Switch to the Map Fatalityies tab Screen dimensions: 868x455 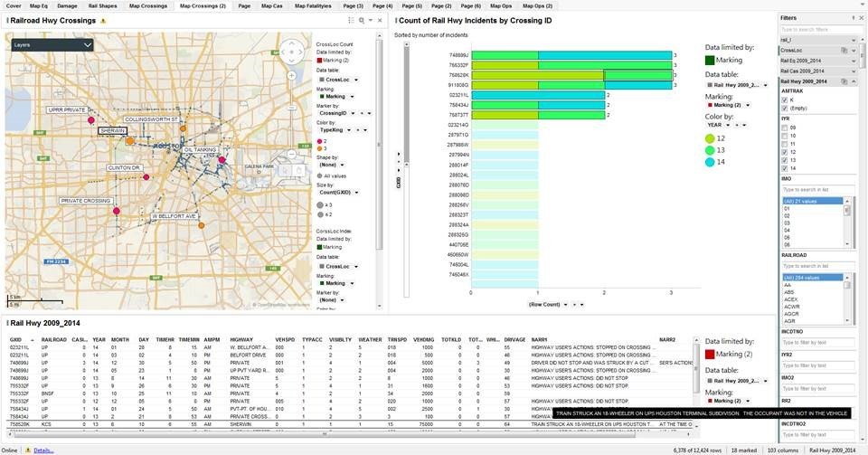[x=313, y=5]
